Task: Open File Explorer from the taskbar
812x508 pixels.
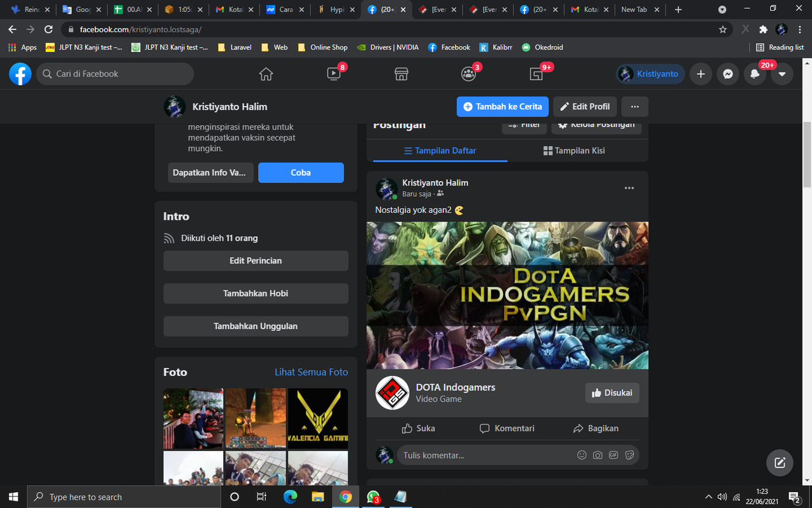Action: [x=317, y=497]
